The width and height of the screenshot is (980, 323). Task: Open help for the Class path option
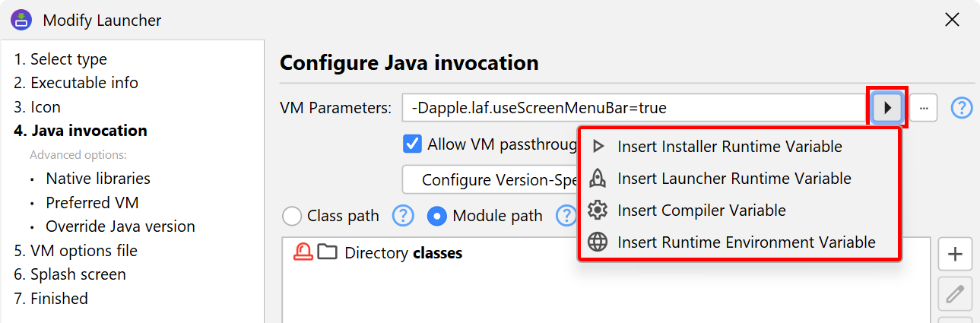click(x=403, y=216)
